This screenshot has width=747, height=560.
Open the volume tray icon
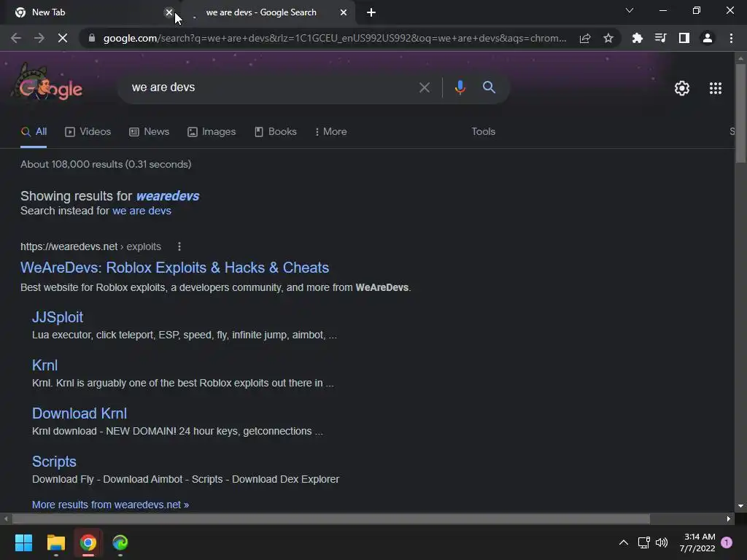pyautogui.click(x=662, y=542)
